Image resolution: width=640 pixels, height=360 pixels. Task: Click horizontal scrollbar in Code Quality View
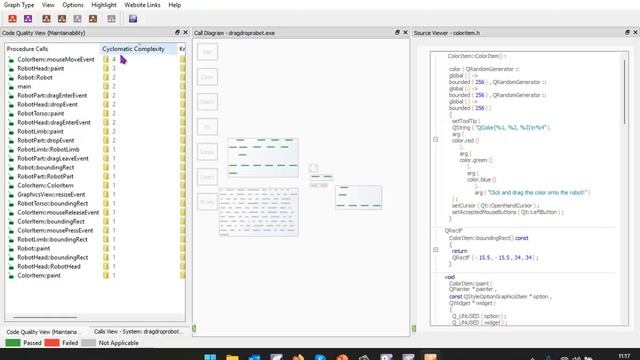tap(45, 317)
